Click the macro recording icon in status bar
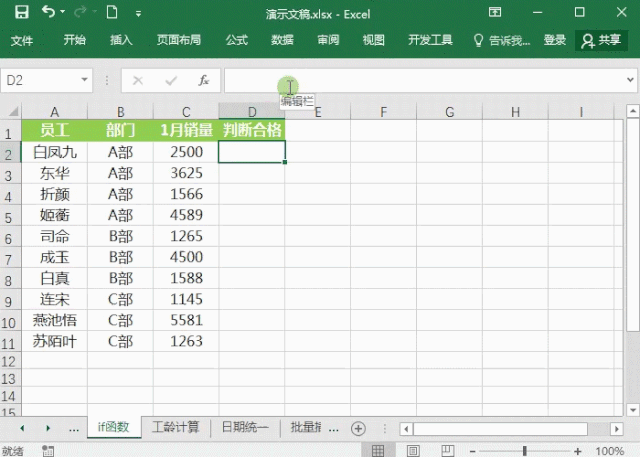Image resolution: width=640 pixels, height=457 pixels. pyautogui.click(x=48, y=450)
